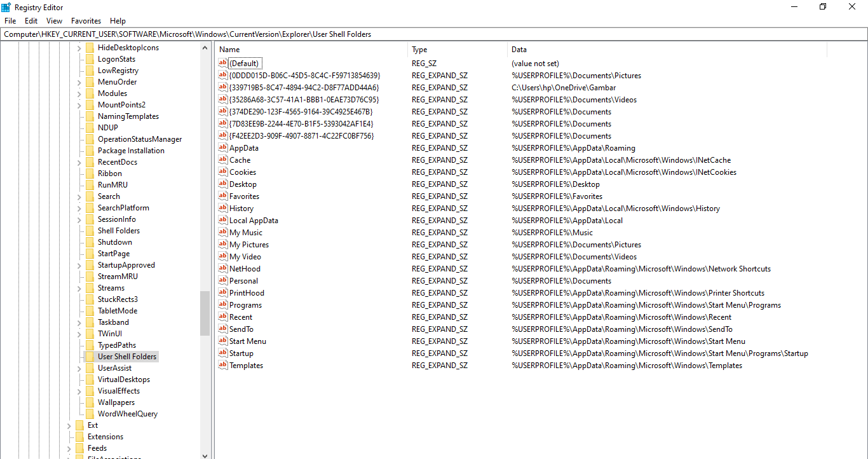Select the Feeds key in the tree
The image size is (868, 459).
pos(97,448)
